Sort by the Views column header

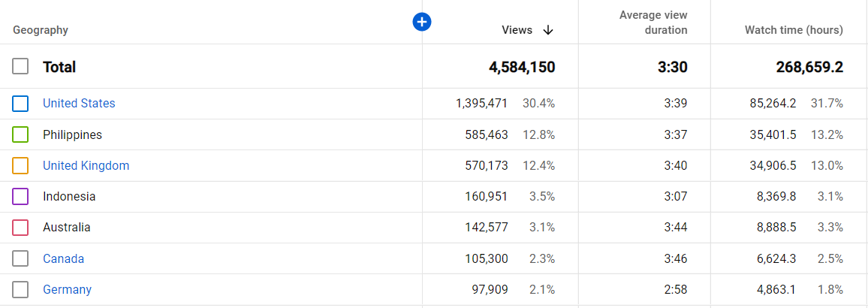(x=517, y=31)
